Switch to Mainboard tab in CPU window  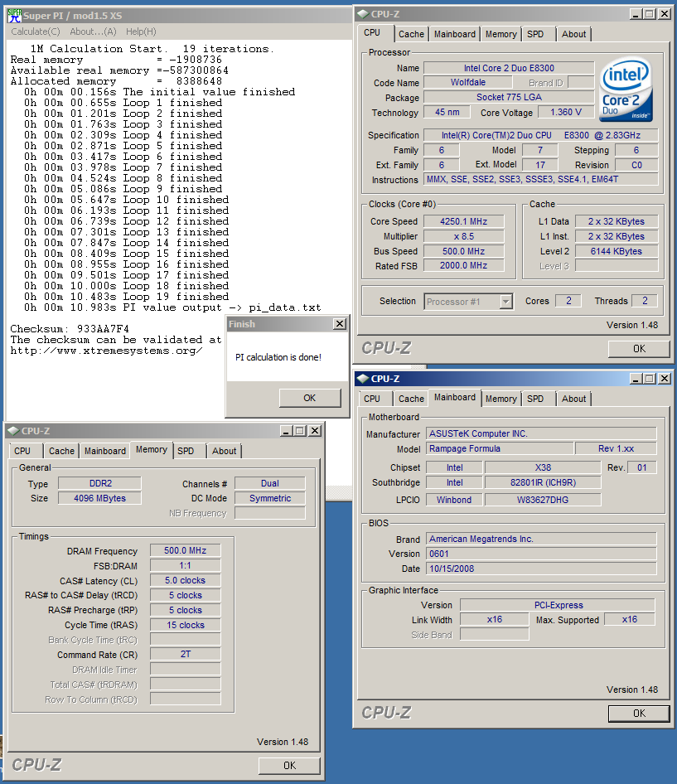pos(454,34)
